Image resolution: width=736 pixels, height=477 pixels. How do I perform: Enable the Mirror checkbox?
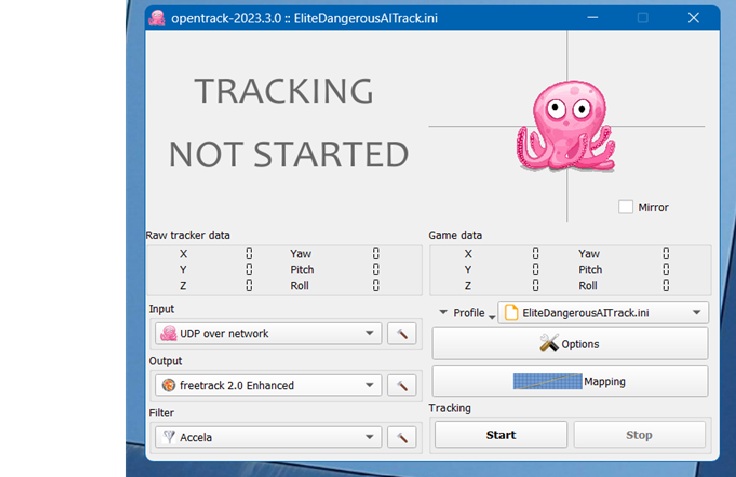pyautogui.click(x=625, y=207)
